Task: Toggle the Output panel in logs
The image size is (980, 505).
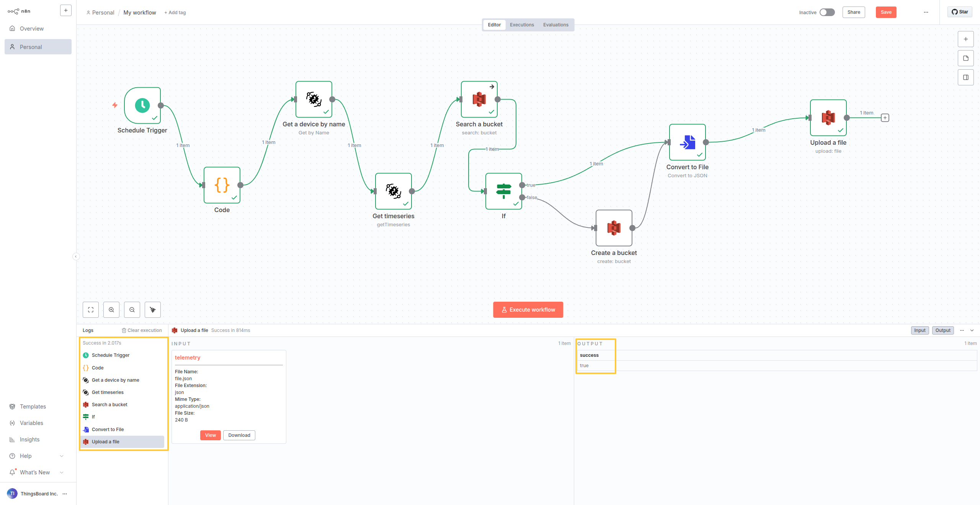Action: click(943, 330)
